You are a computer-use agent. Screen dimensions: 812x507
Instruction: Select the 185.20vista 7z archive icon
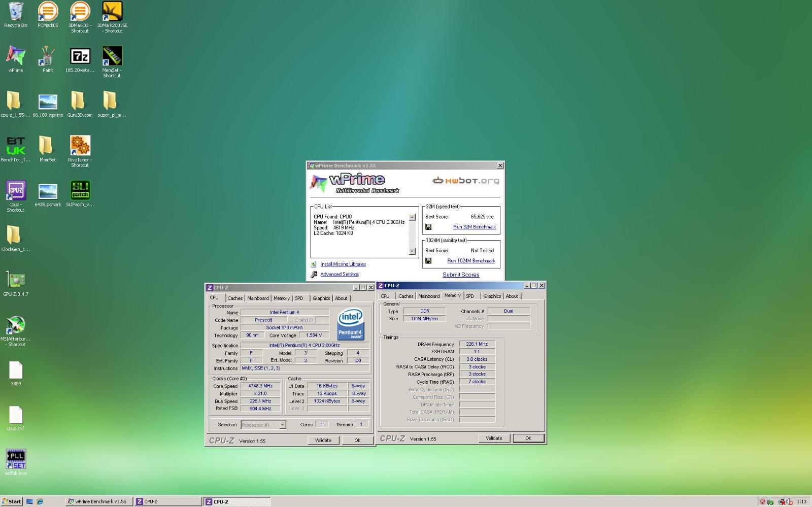(x=80, y=59)
